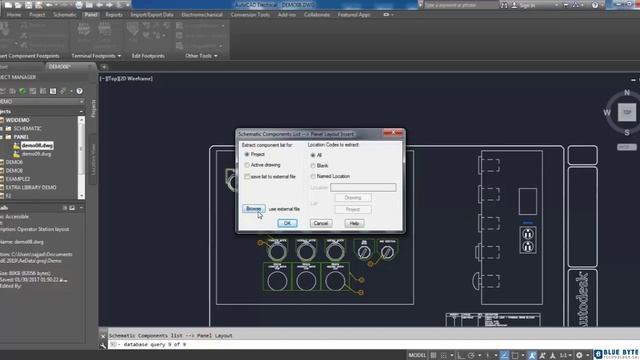640x360 pixels.
Task: Go to next project drawing arrow icon
Action: pyautogui.click(x=109, y=5)
